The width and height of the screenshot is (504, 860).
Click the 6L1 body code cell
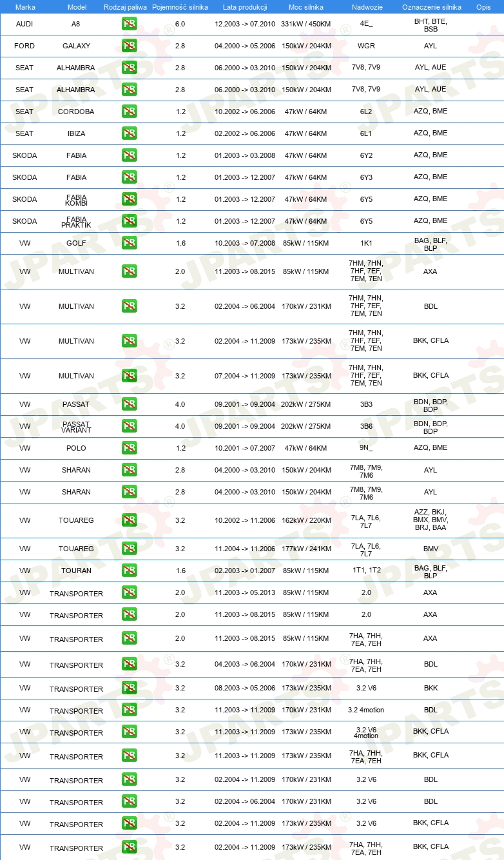pyautogui.click(x=366, y=133)
